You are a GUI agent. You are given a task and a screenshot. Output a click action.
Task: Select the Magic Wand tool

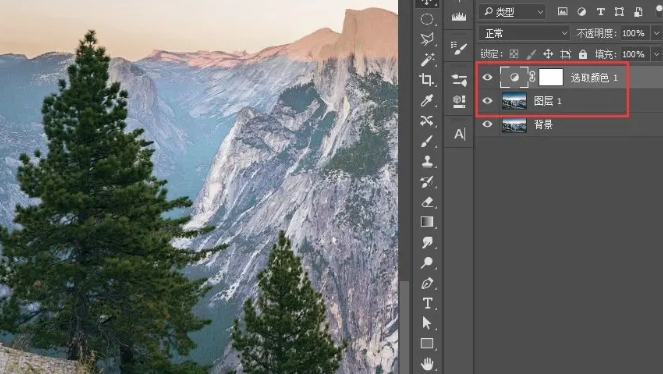(427, 59)
